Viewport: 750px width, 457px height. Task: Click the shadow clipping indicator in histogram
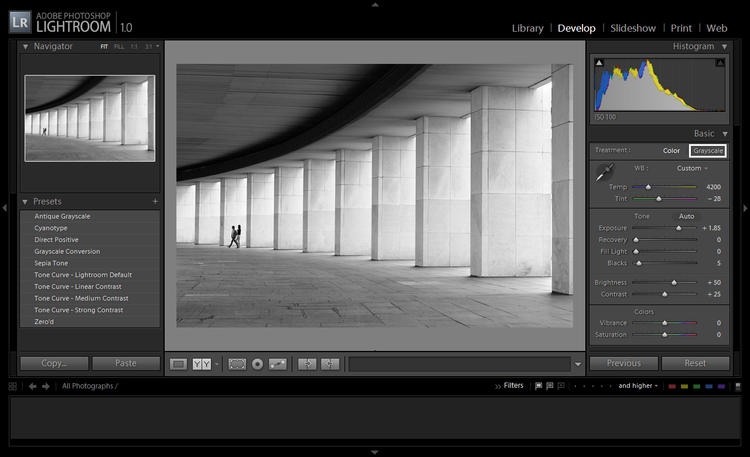click(x=600, y=63)
